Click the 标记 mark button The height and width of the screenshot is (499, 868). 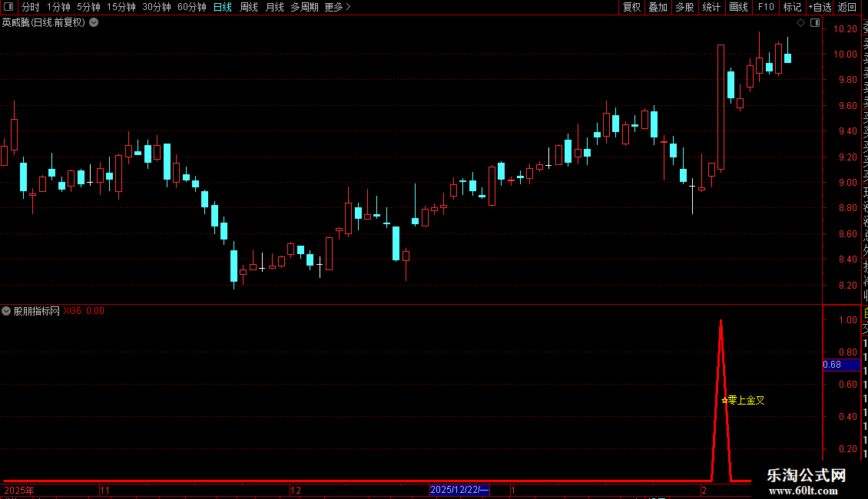tap(792, 7)
